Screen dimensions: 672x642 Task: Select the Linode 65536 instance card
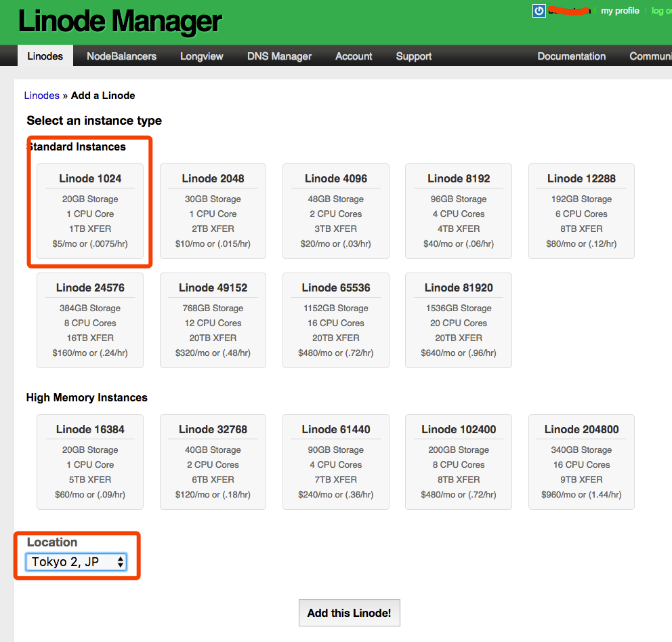pos(335,321)
